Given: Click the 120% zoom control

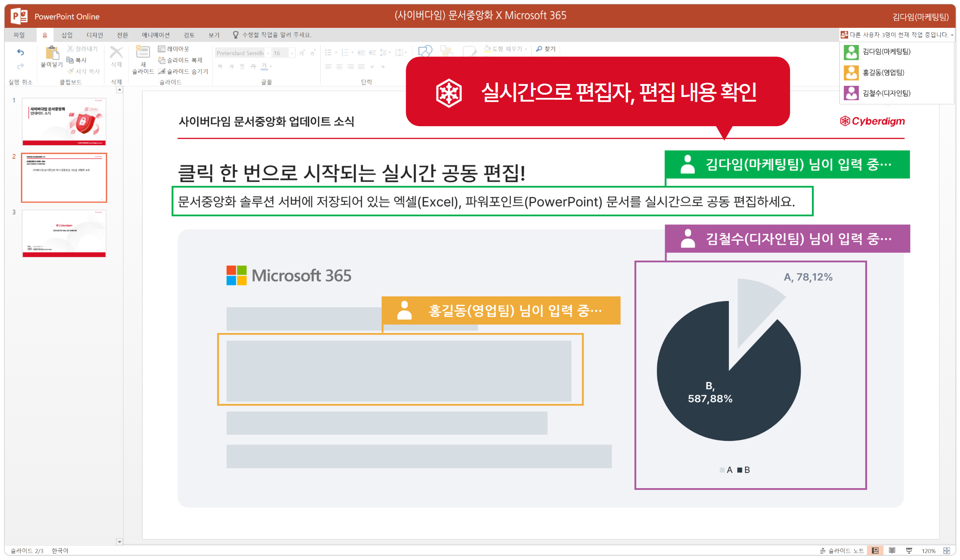Looking at the screenshot, I should click(930, 551).
